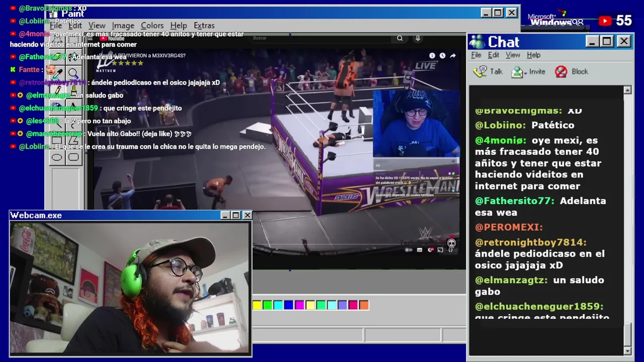Viewport: 644px width, 362px height.
Task: Open the Edit menu in Chat window
Action: click(494, 55)
